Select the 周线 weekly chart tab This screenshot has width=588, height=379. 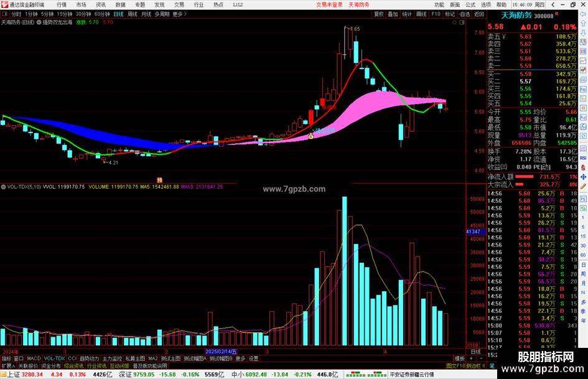133,14
